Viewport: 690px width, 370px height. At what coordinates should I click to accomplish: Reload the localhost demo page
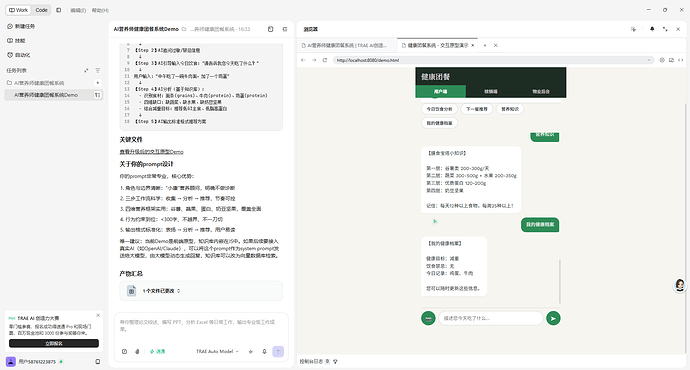click(x=325, y=60)
